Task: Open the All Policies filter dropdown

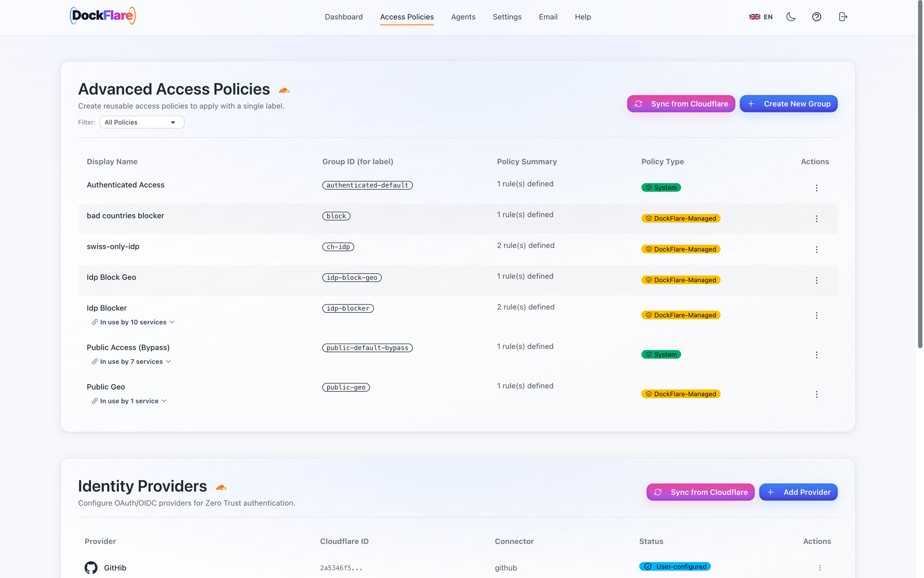Action: point(142,122)
